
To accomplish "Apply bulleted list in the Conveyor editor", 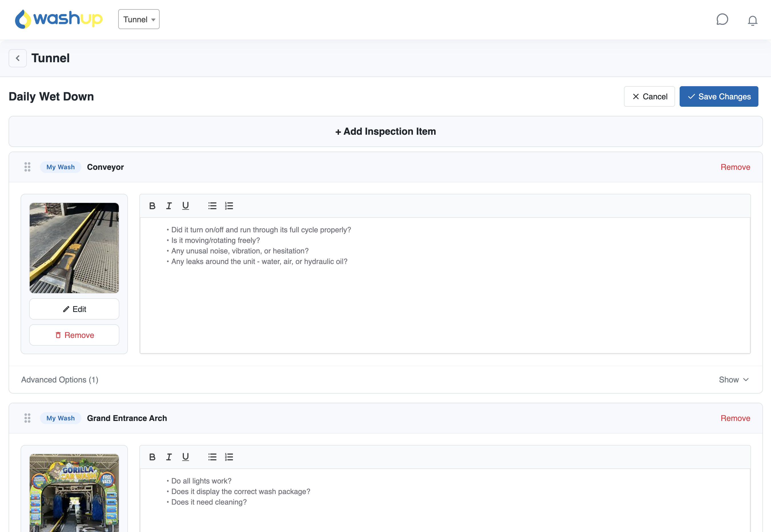I will (x=212, y=206).
